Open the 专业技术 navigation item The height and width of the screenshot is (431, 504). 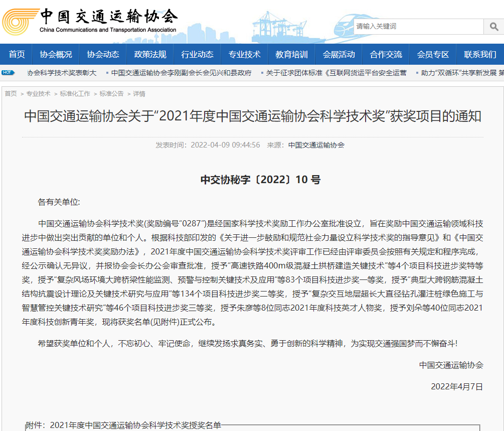pyautogui.click(x=244, y=54)
